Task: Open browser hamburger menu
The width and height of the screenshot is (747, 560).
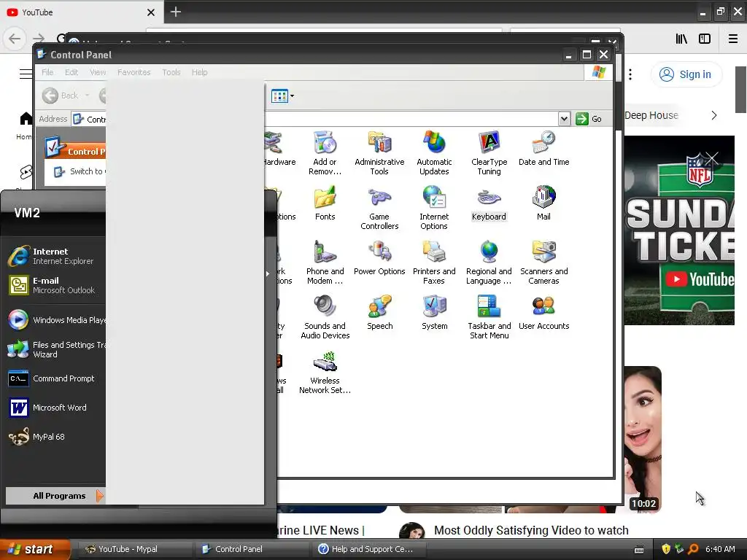Action: [x=732, y=39]
